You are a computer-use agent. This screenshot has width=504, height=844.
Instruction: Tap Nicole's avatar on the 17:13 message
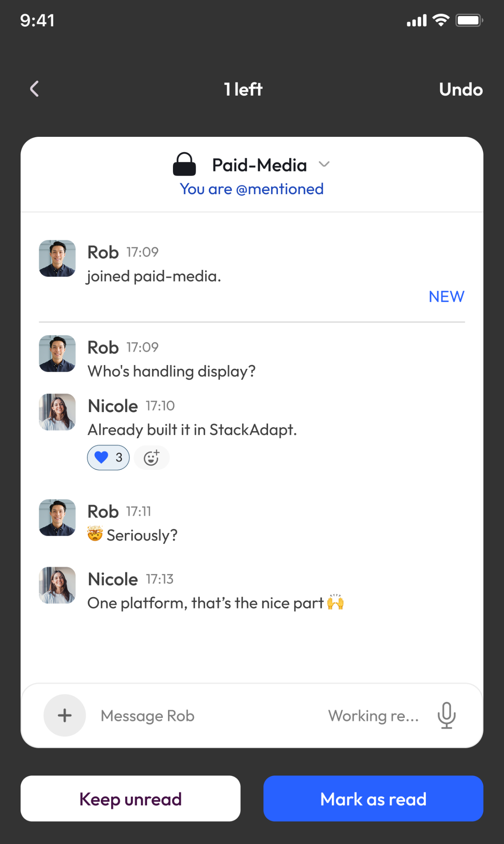coord(57,585)
